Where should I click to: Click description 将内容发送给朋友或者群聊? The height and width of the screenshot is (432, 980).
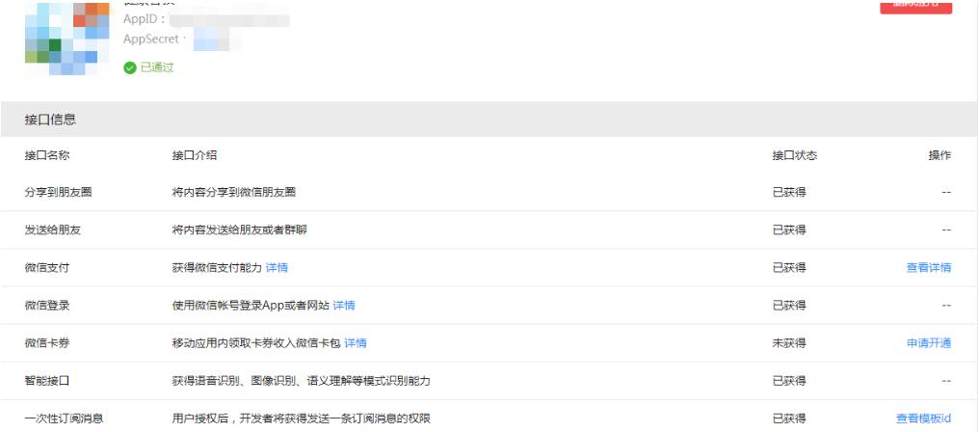click(239, 229)
